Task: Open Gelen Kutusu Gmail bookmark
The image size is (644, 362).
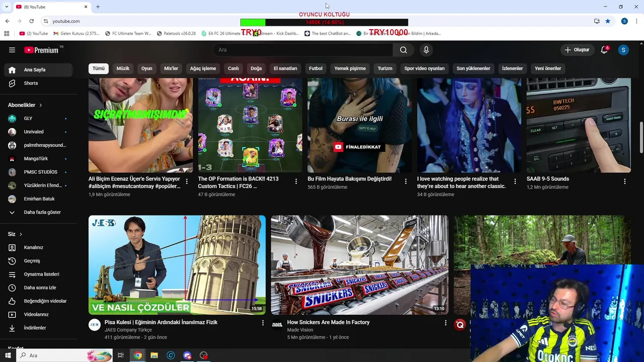Action: pos(75,34)
